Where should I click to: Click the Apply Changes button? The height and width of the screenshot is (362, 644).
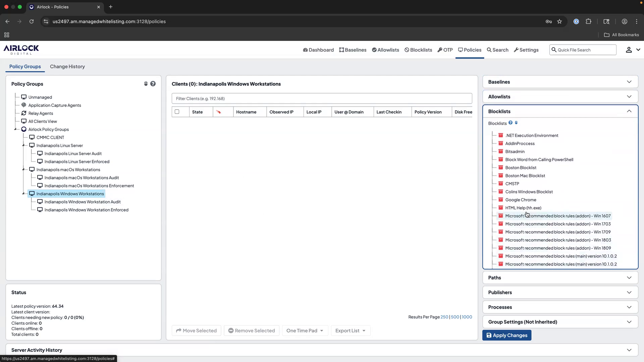pos(507,335)
